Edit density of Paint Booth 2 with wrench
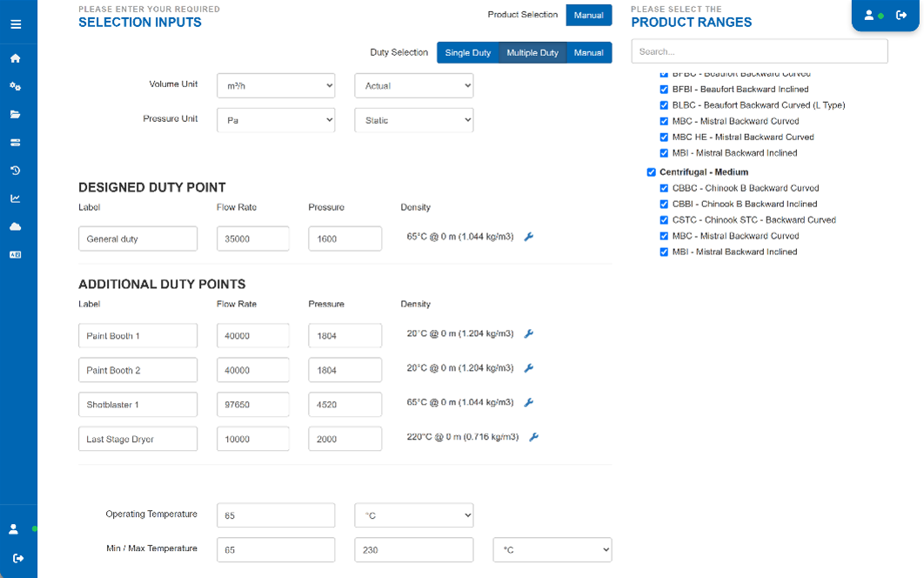 pyautogui.click(x=529, y=368)
